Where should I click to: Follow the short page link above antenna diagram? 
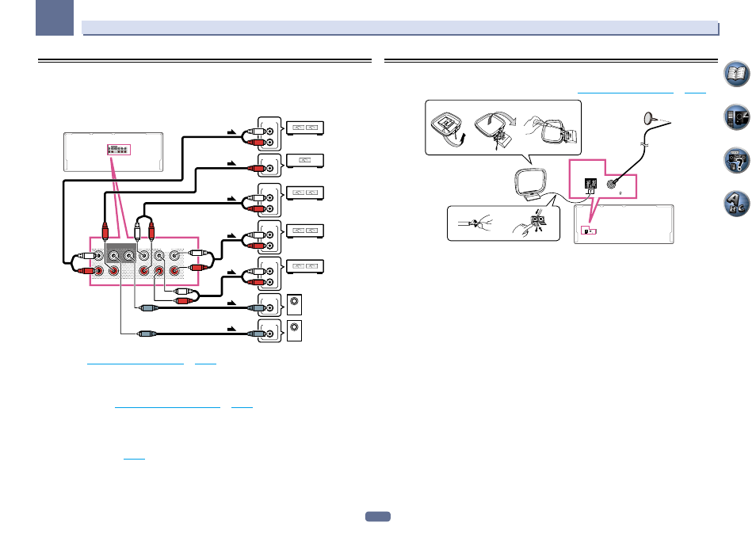695,92
